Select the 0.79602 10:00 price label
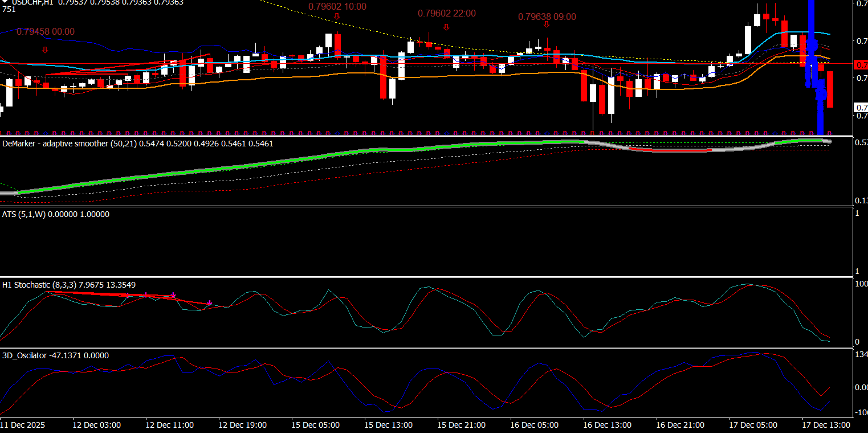Screen dimensions: 868x434 tap(337, 7)
